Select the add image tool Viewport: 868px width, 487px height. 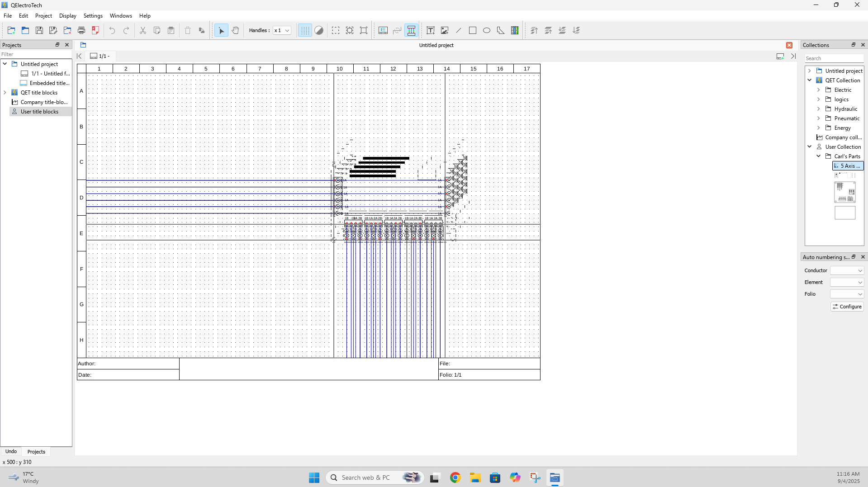[445, 31]
